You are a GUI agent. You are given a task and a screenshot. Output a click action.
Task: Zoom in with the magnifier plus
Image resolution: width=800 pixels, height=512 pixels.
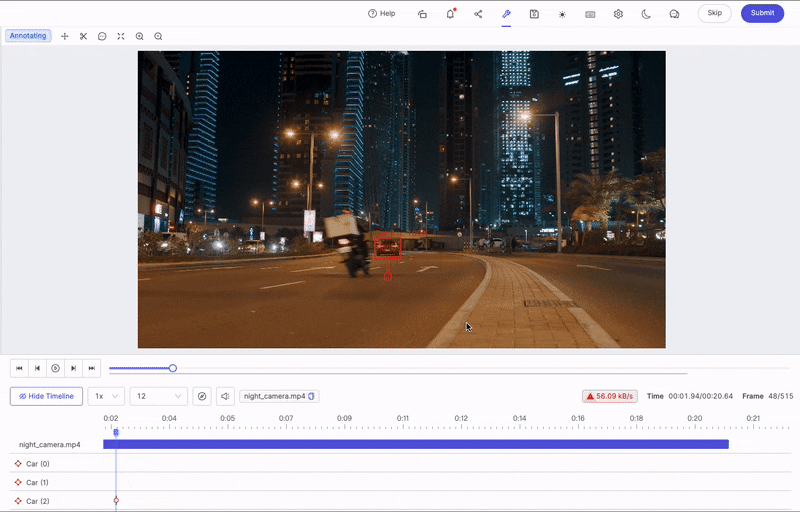pyautogui.click(x=139, y=36)
